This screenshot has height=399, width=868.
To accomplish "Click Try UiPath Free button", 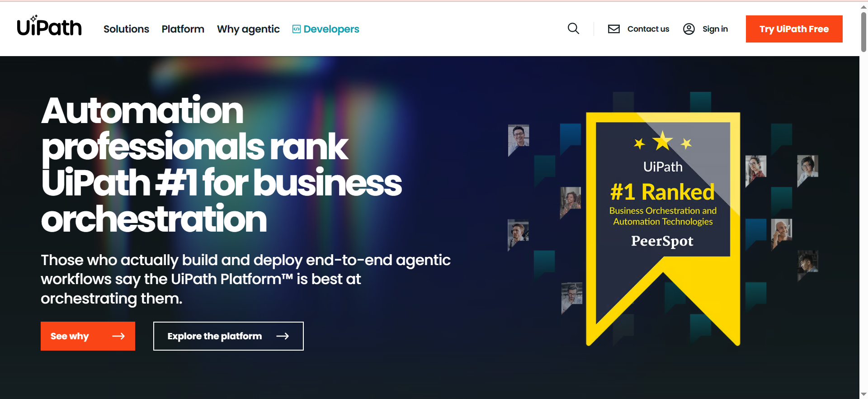I will click(794, 29).
